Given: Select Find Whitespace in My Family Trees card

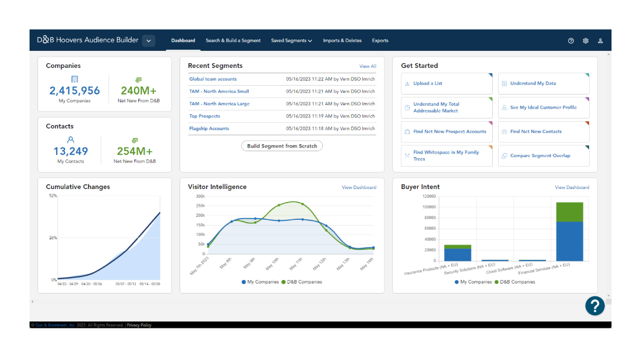Looking at the screenshot, I should point(447,155).
